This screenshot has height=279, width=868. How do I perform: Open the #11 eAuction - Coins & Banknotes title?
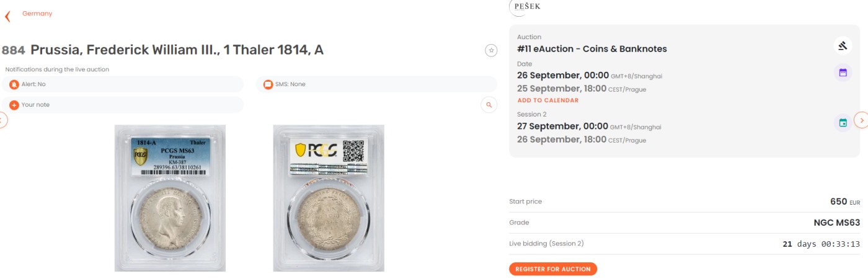point(591,49)
